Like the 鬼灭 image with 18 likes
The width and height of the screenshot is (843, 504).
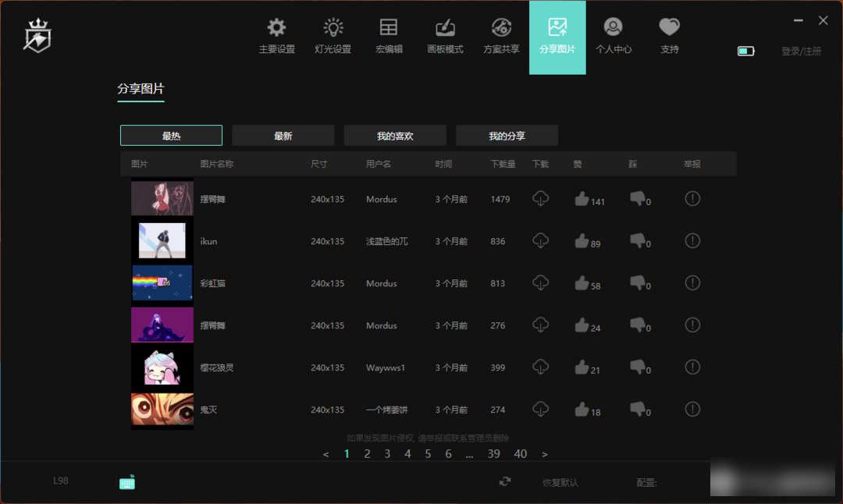point(582,410)
